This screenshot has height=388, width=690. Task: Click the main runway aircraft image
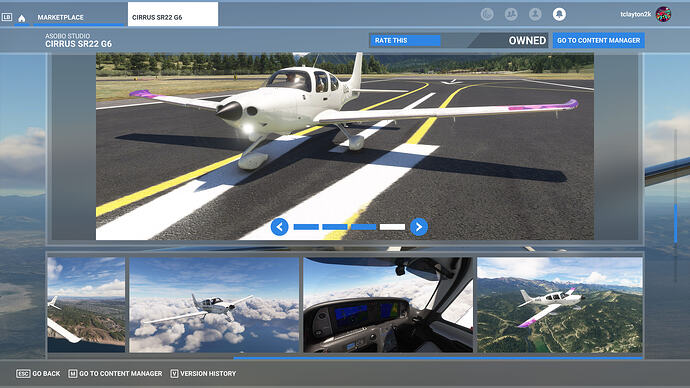345,146
